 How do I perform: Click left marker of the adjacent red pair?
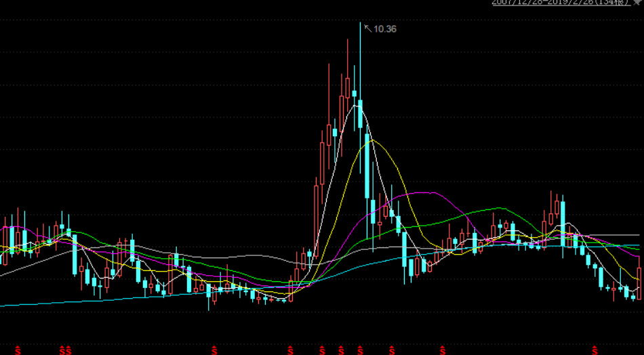(62, 350)
